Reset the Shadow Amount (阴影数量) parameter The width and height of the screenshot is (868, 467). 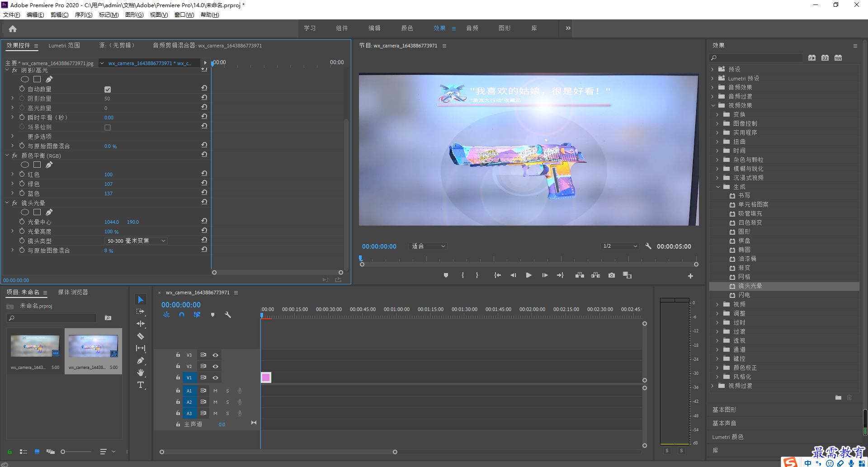[204, 98]
